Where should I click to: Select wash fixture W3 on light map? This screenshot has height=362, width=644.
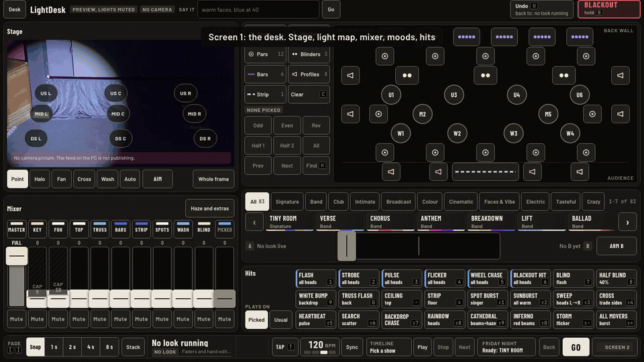tap(514, 133)
